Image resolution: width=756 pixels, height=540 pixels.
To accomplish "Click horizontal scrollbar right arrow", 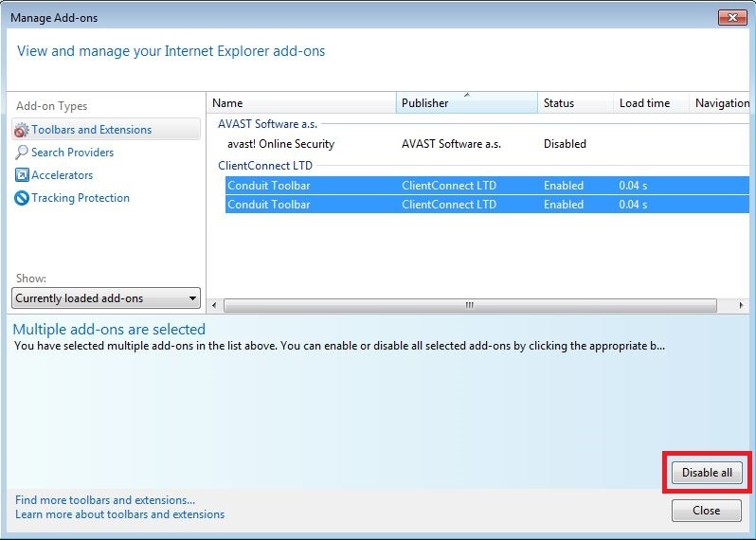I will click(x=741, y=305).
